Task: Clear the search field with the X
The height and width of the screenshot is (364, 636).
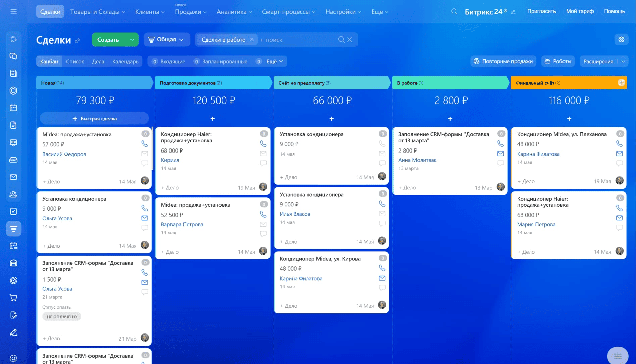Action: point(350,39)
